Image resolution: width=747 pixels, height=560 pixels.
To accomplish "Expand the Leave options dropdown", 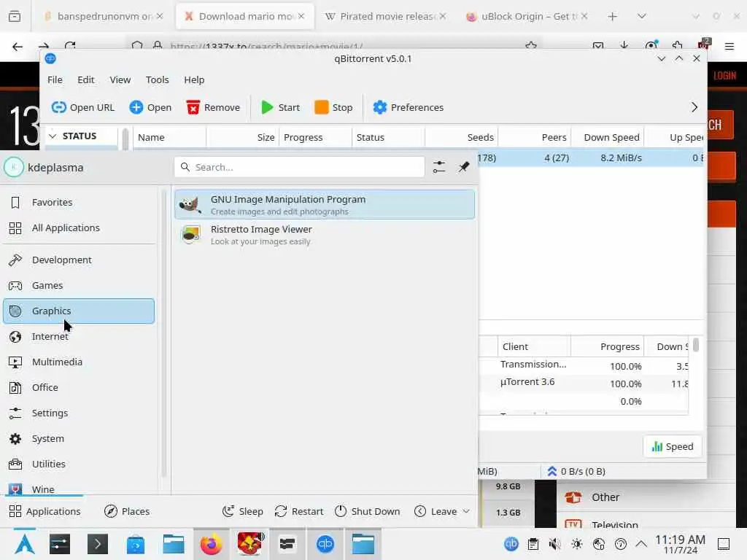I will click(466, 511).
